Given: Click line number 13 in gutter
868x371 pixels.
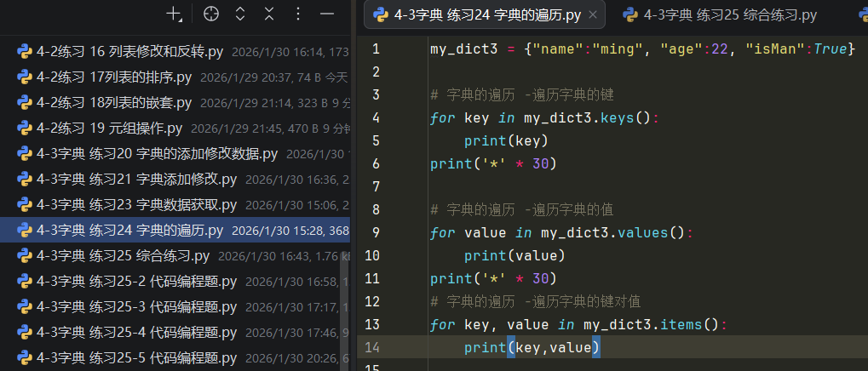Looking at the screenshot, I should (372, 324).
